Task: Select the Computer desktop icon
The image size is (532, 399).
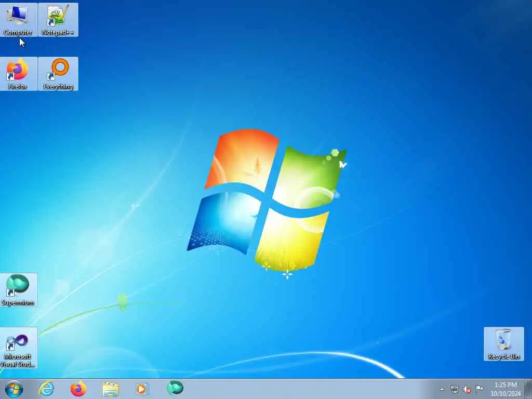Action: pos(18,20)
